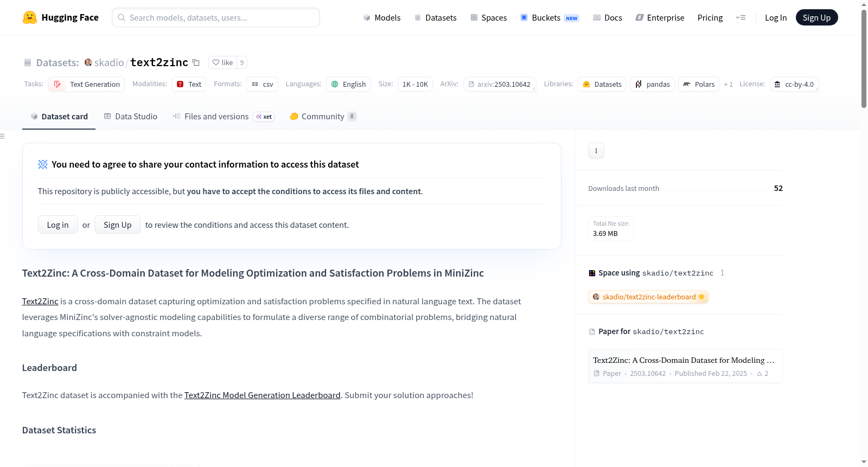The width and height of the screenshot is (868, 467).
Task: Switch to the Community tab
Action: (x=323, y=117)
